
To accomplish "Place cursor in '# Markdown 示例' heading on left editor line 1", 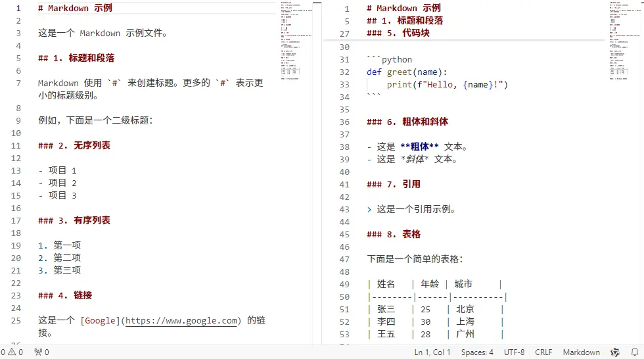I will (x=75, y=8).
